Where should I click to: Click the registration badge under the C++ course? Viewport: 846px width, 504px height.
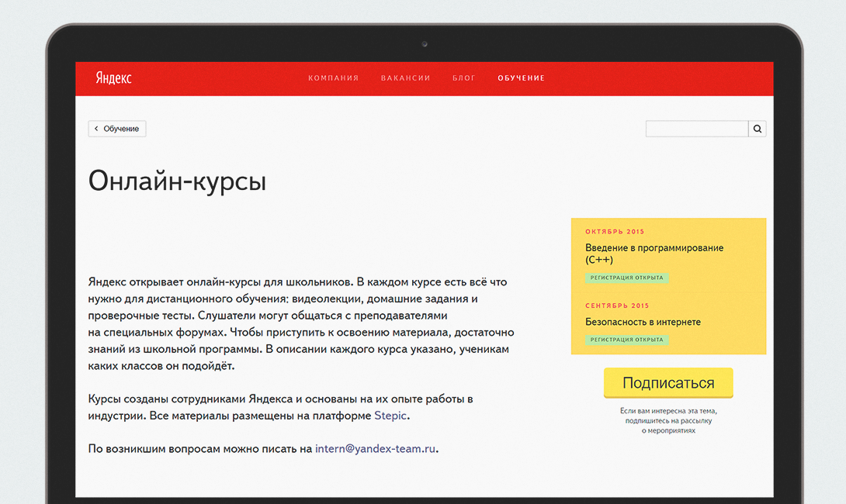point(627,278)
